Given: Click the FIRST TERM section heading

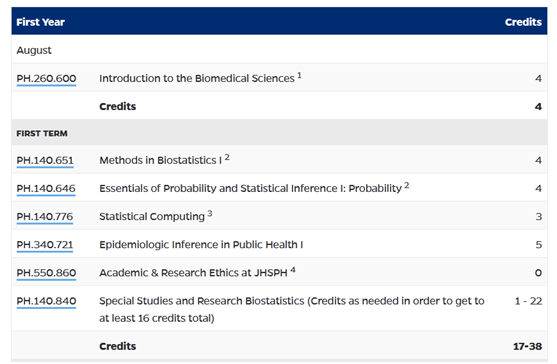Looking at the screenshot, I should pyautogui.click(x=42, y=134).
